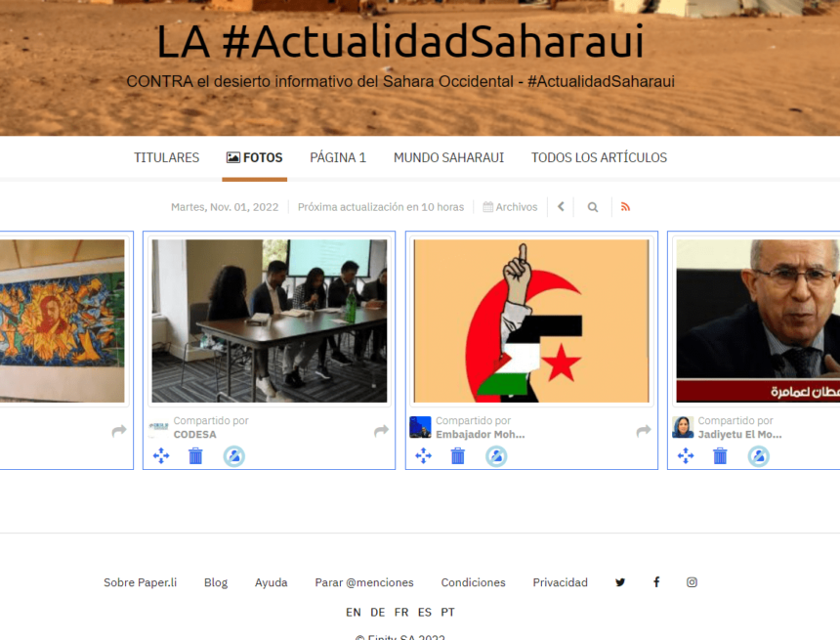Open the Facebook icon in the footer
840x640 pixels.
(655, 581)
